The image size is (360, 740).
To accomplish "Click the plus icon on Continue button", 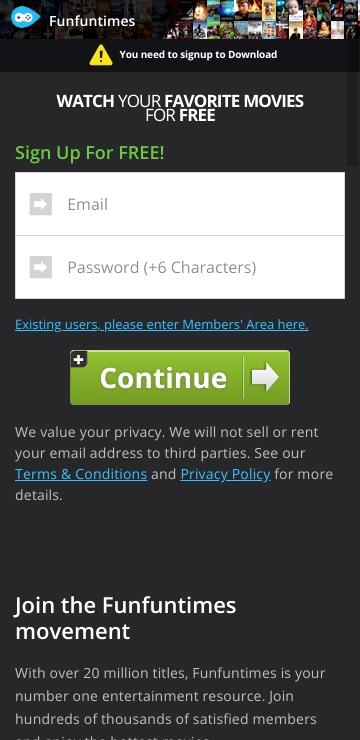I will [79, 360].
